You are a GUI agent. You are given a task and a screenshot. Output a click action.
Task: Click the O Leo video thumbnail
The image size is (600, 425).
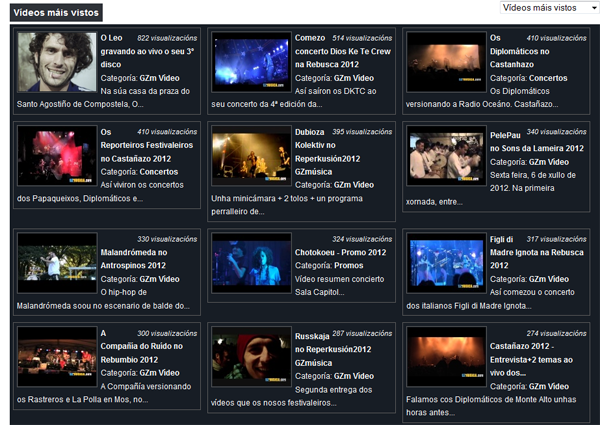coord(56,62)
